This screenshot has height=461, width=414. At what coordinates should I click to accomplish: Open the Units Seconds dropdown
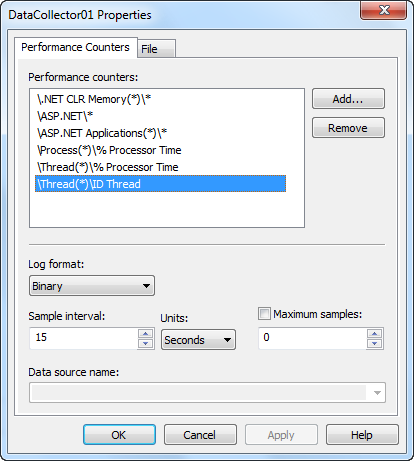click(x=198, y=340)
